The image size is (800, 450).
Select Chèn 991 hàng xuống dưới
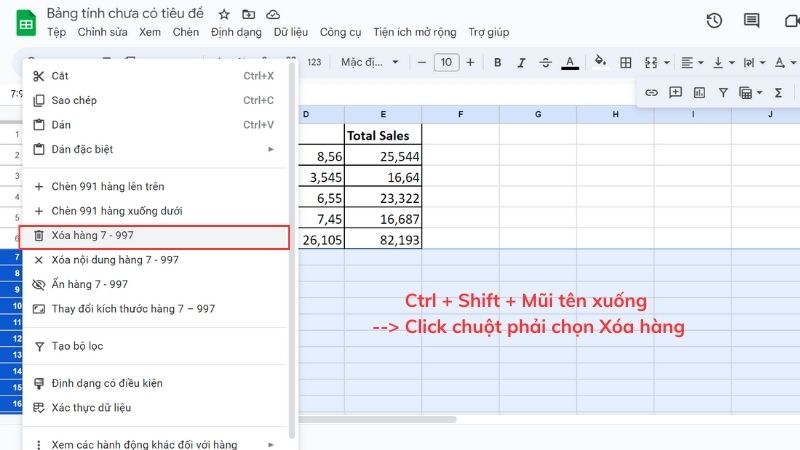155,211
